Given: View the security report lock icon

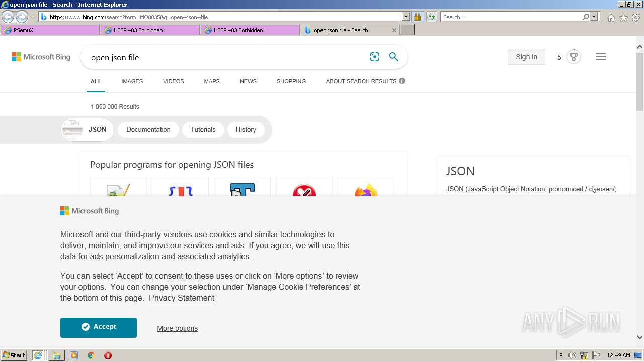Looking at the screenshot, I should coord(417,17).
